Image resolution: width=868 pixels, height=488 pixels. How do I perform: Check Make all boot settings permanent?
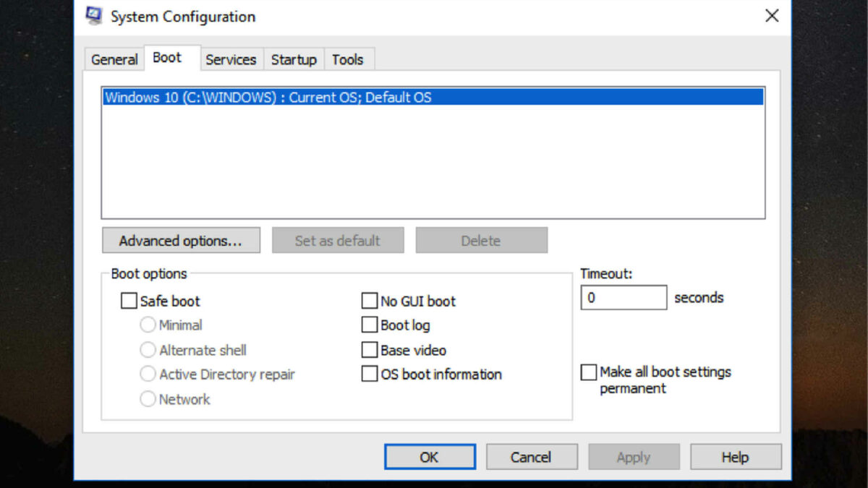point(589,372)
